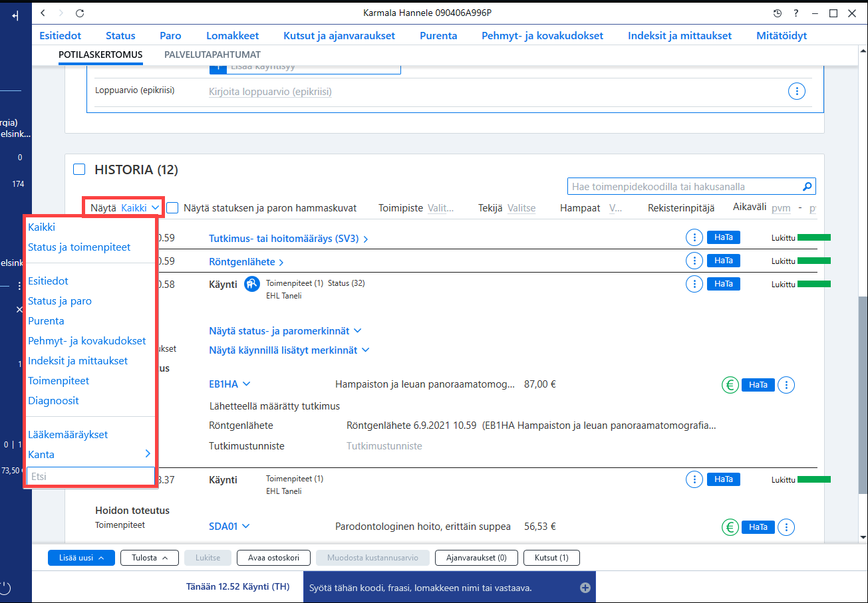Enable Näytä statuksen ja paron hammaskuvat checkbox
The width and height of the screenshot is (868, 603).
172,208
